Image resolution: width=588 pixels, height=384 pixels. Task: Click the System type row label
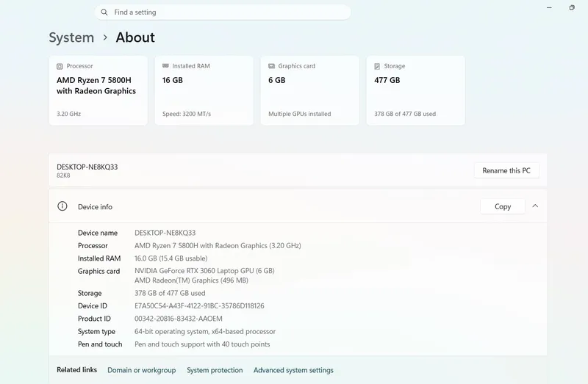[96, 332]
